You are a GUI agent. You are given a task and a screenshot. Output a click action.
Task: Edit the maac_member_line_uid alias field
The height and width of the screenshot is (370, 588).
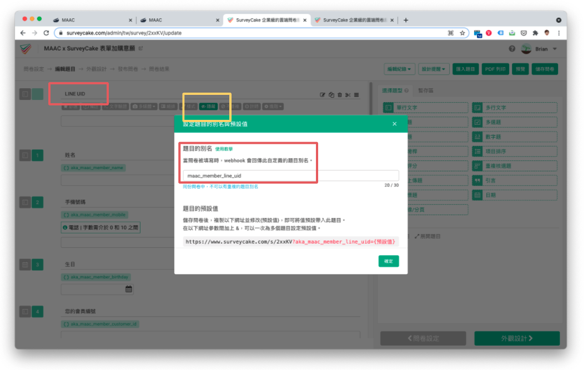290,176
